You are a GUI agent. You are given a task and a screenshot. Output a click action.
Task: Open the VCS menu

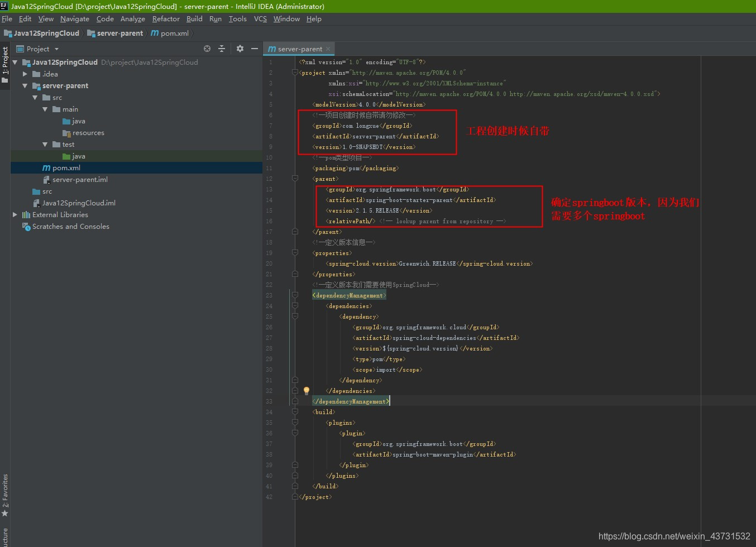(260, 19)
